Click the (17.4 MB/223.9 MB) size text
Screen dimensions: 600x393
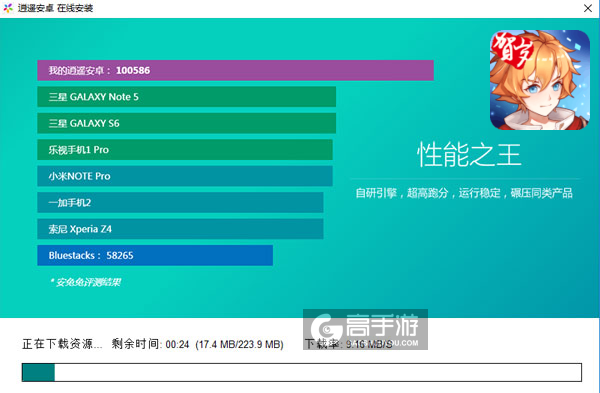pos(240,344)
